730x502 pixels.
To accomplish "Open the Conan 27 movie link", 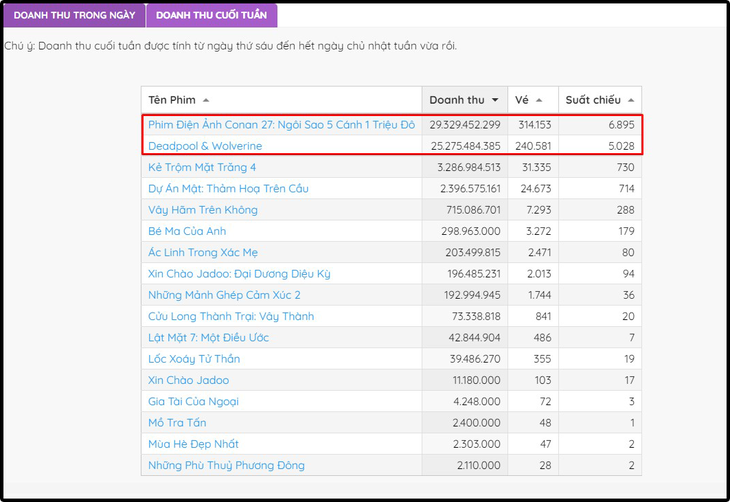I will pos(280,125).
